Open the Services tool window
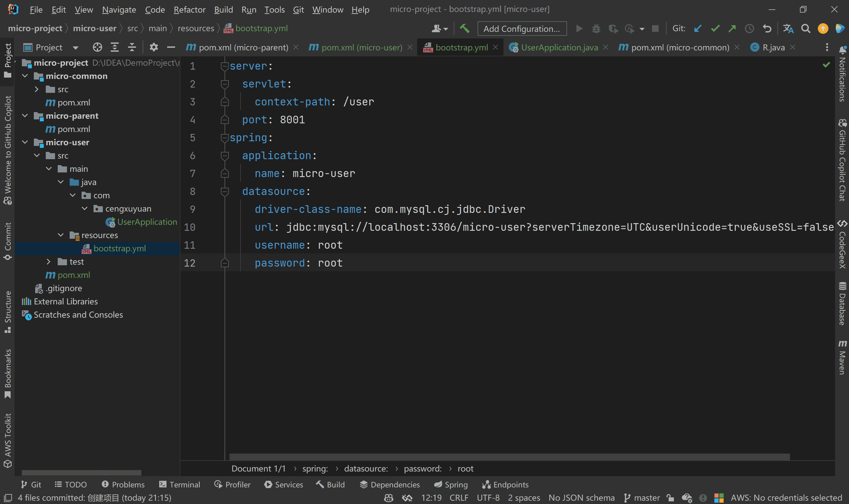Image resolution: width=849 pixels, height=504 pixels. (x=284, y=485)
